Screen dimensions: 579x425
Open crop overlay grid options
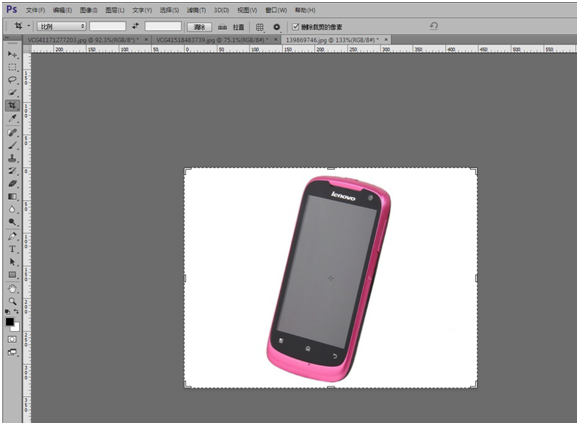(260, 27)
